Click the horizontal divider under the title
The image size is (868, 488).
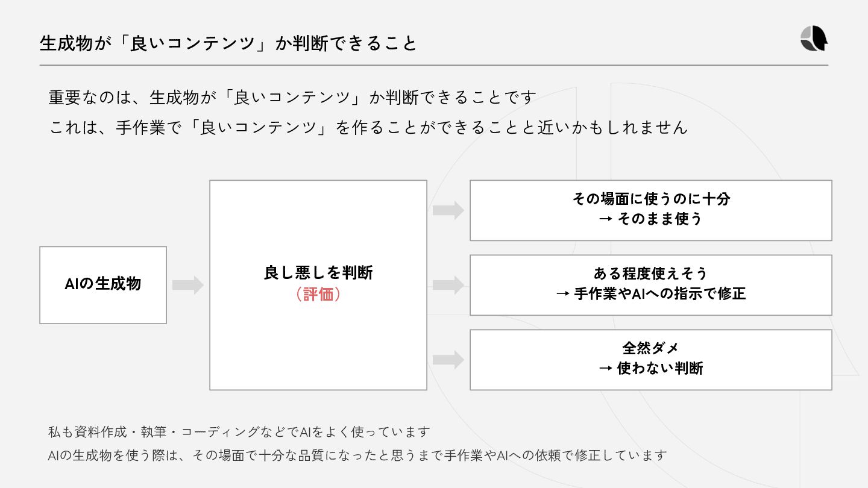point(434,65)
